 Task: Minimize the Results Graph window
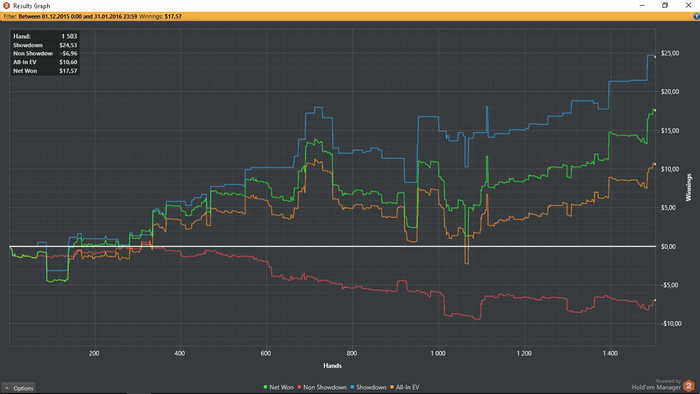(642, 5)
